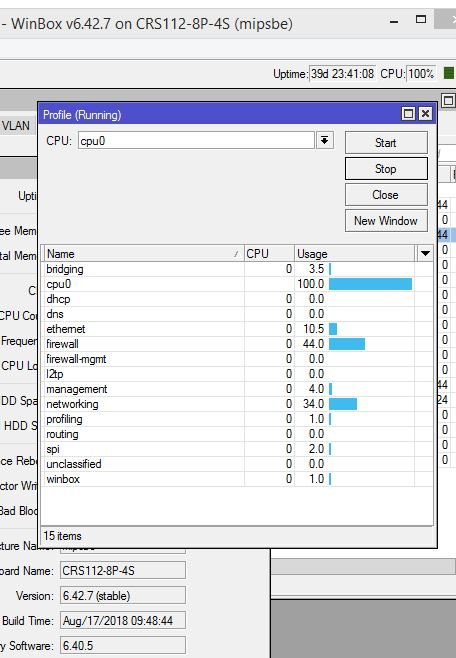Select the bridging row
Viewport: 456px width, 658px height.
pyautogui.click(x=238, y=269)
